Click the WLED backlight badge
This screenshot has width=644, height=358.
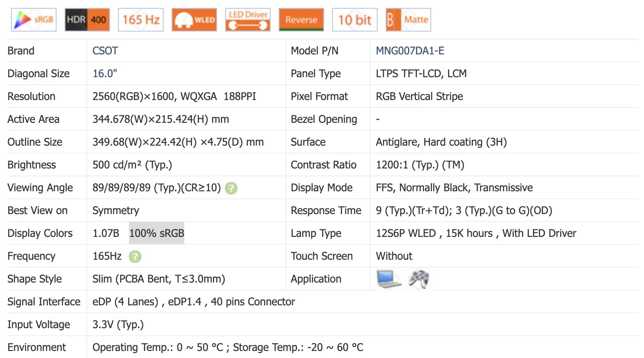click(194, 20)
